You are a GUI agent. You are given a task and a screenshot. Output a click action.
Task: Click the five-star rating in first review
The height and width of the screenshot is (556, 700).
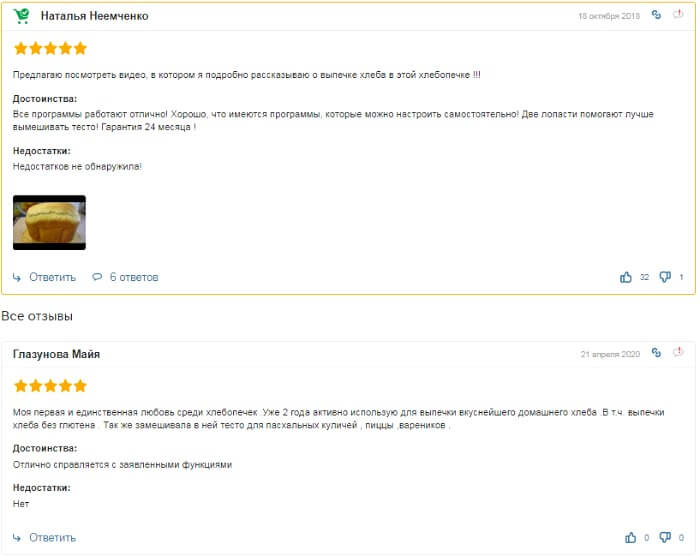pos(50,48)
